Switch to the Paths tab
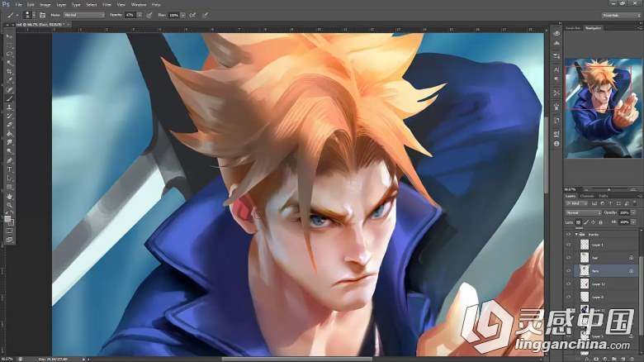 [603, 196]
